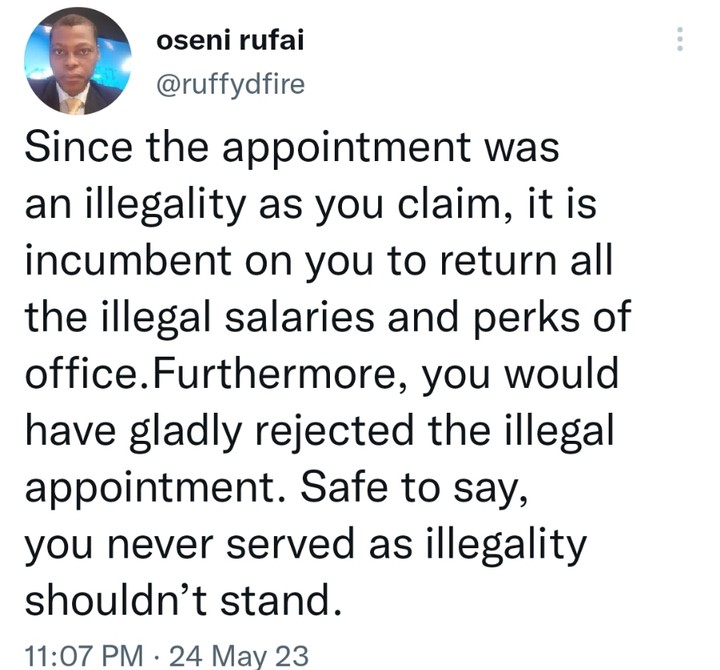Click the line "incumbent on you to return all"
Viewport: 720px width, 670px height.
(x=317, y=262)
